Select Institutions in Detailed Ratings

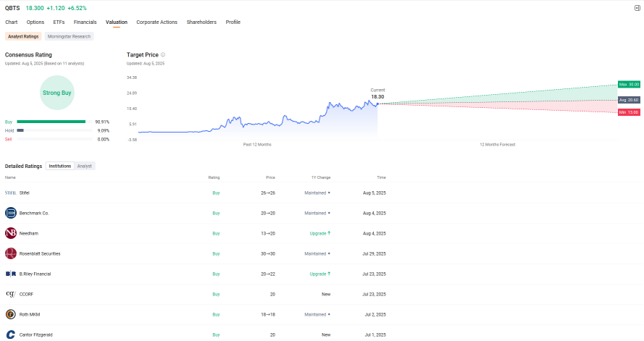click(x=60, y=167)
